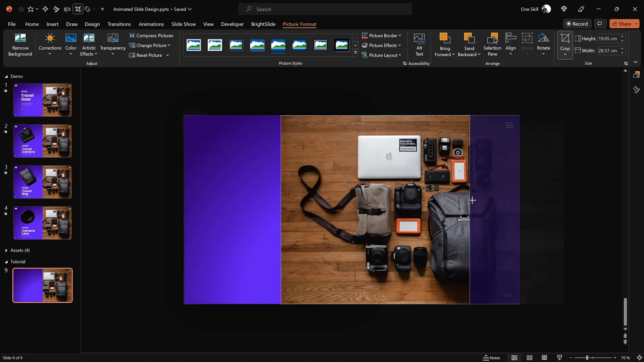Click Send Backward icon
This screenshot has width=644, height=362.
[x=469, y=39]
